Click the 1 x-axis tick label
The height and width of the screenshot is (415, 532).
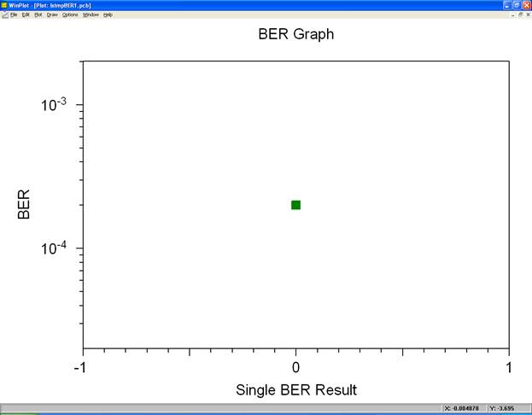point(509,367)
